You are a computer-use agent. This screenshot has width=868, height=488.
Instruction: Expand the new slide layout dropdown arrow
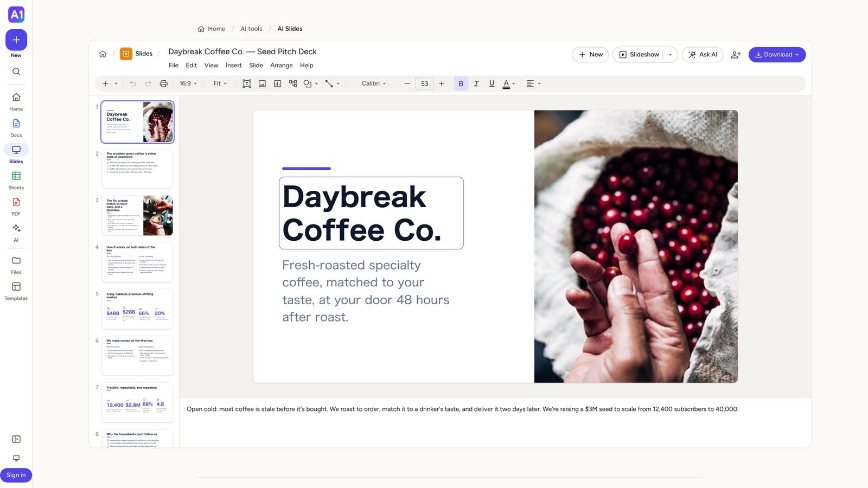point(116,84)
